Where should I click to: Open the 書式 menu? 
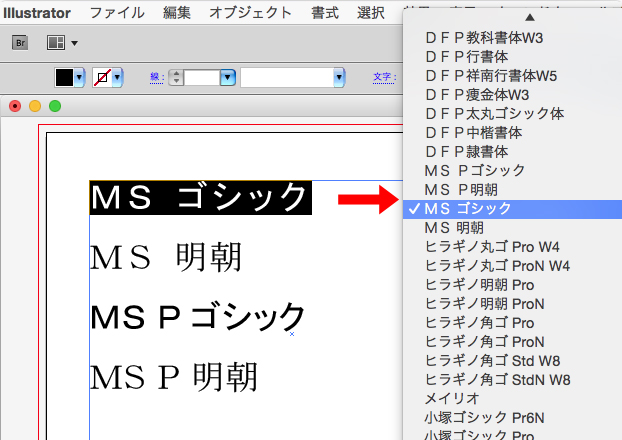click(x=325, y=13)
